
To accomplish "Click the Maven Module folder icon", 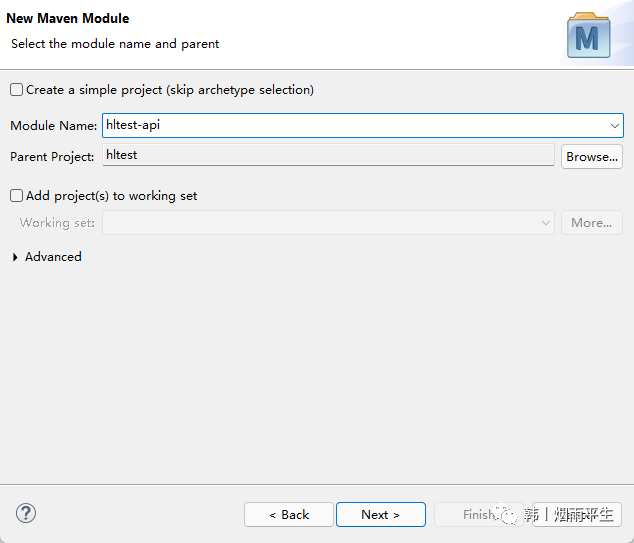I will coord(589,35).
